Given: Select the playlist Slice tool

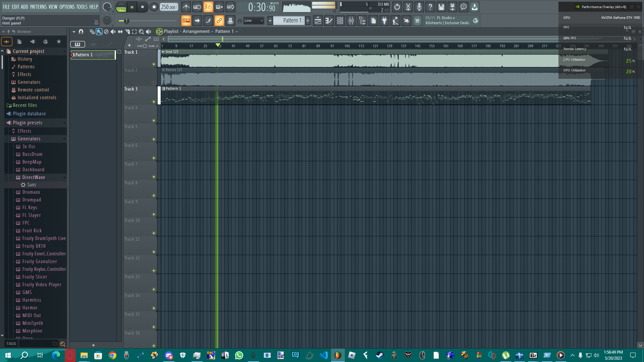Looking at the screenshot, I should (x=127, y=32).
